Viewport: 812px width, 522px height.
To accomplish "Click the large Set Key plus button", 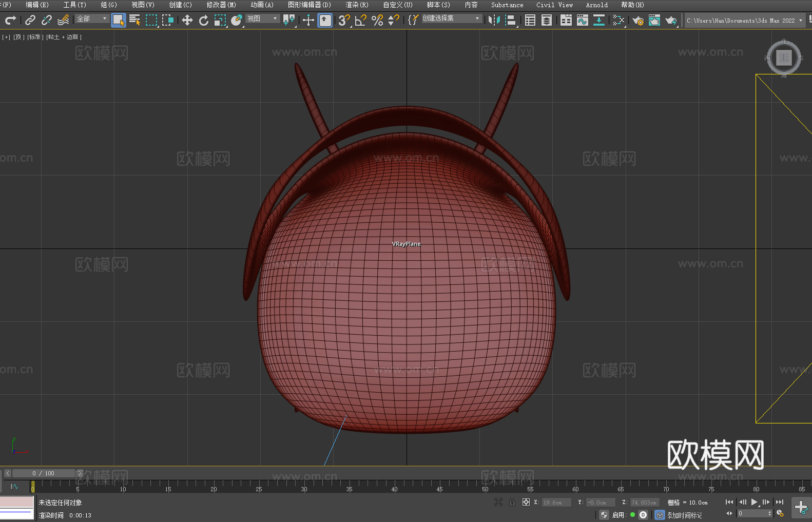I will click(x=801, y=508).
